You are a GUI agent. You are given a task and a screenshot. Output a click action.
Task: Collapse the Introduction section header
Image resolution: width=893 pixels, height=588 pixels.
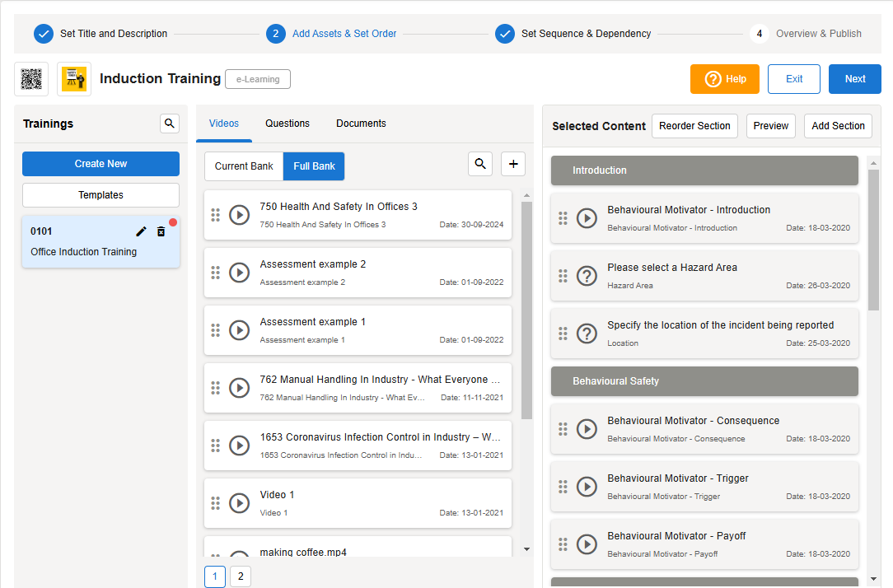704,170
